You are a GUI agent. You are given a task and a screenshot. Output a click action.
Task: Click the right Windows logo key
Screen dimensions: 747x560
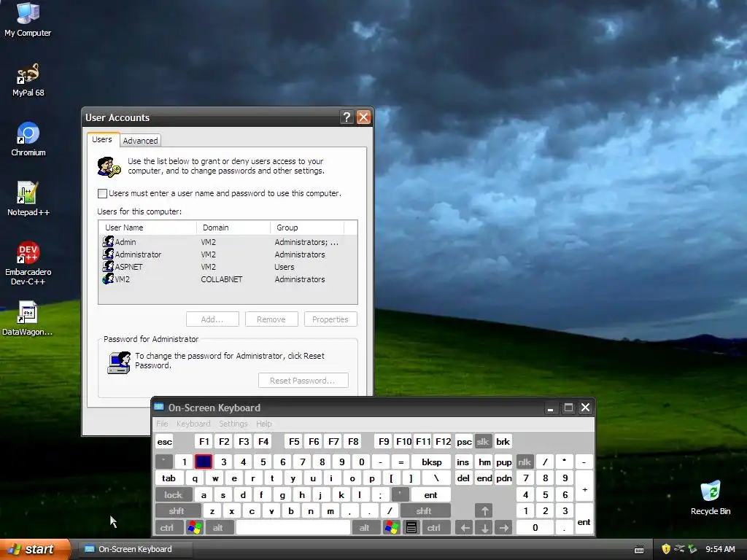tap(392, 528)
